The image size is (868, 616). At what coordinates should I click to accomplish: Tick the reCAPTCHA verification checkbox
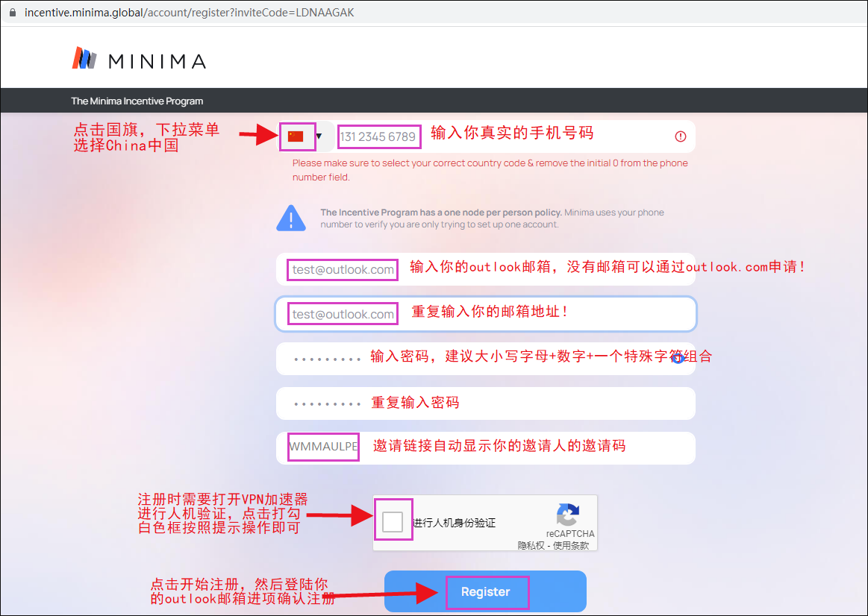point(393,521)
